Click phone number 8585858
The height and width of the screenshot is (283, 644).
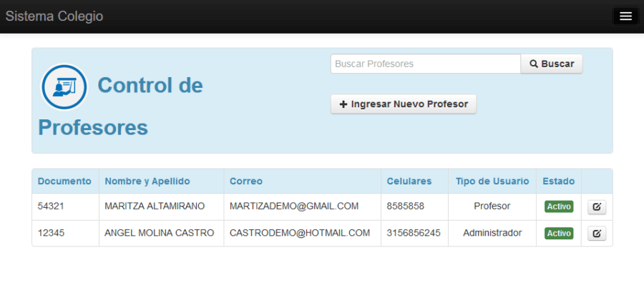[406, 207]
